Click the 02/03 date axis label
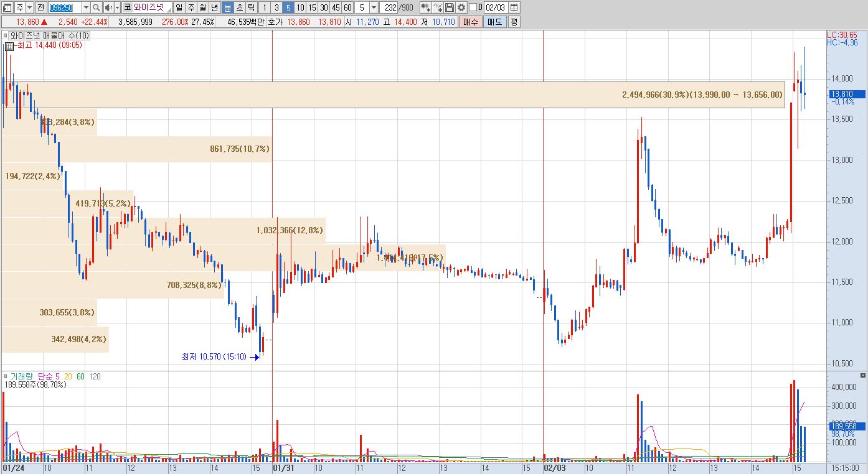This screenshot has height=474, width=868. pos(555,467)
